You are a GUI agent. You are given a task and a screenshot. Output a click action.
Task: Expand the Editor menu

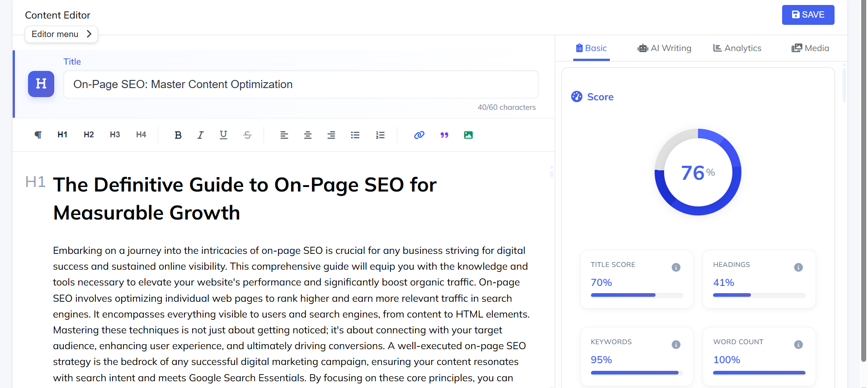(61, 34)
